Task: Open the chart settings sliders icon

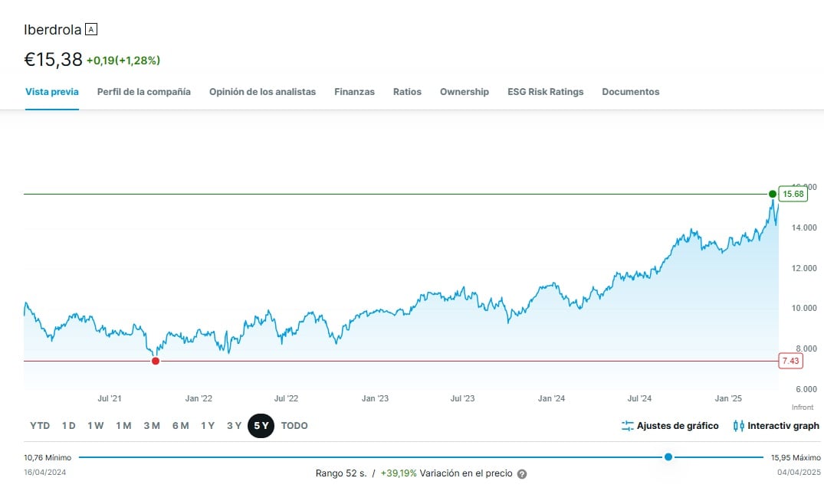Action: 628,426
